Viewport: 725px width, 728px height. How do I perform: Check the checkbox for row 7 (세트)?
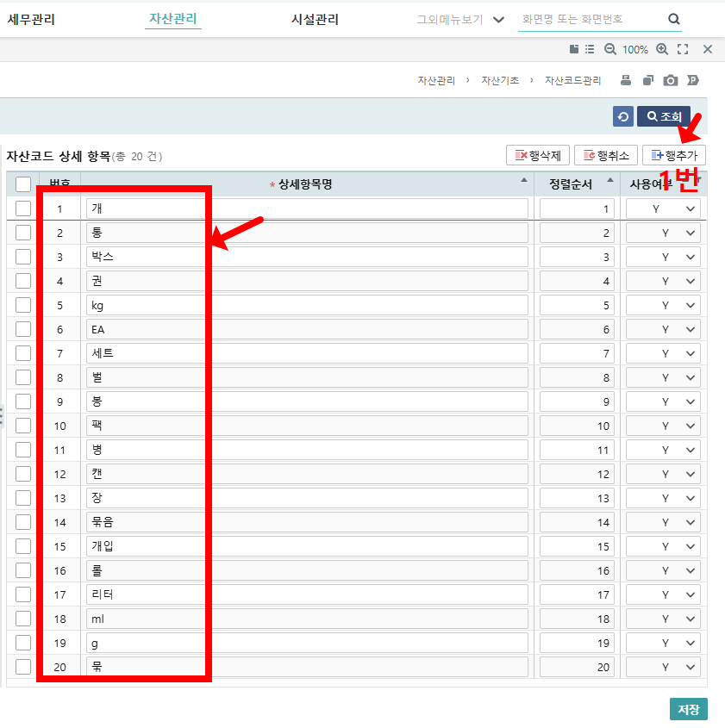click(23, 353)
